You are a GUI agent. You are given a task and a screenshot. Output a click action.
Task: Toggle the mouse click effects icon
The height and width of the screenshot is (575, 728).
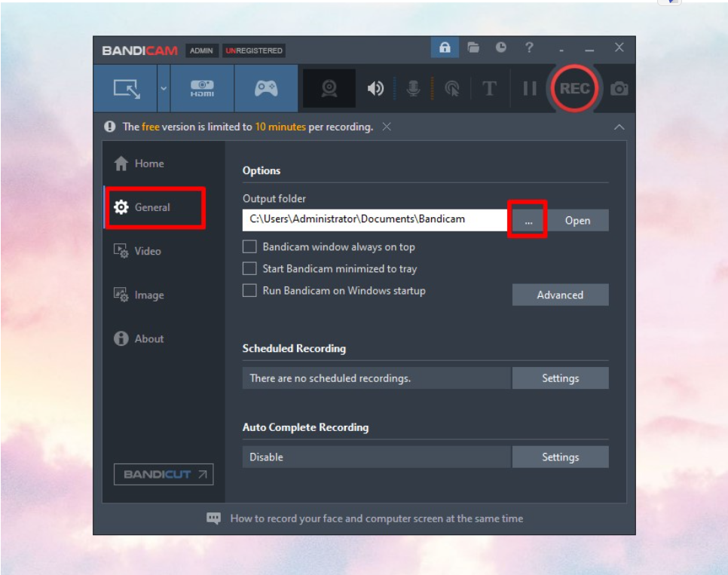452,88
